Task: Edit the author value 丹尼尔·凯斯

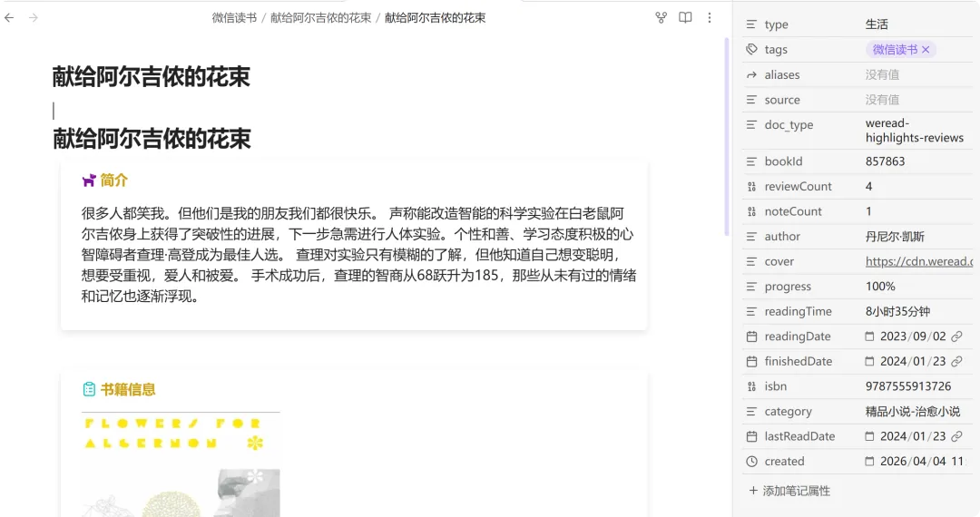Action: 895,237
